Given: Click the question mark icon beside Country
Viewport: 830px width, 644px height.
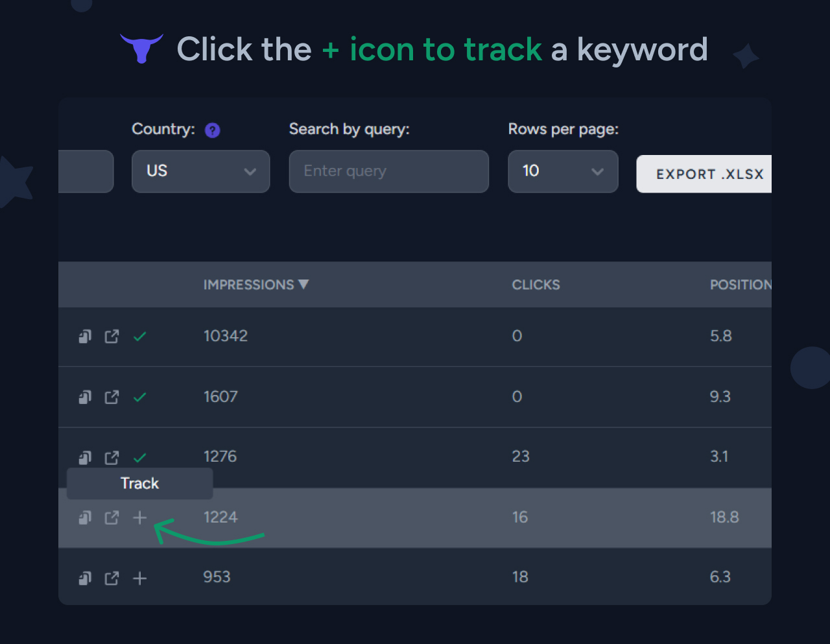Looking at the screenshot, I should [212, 130].
